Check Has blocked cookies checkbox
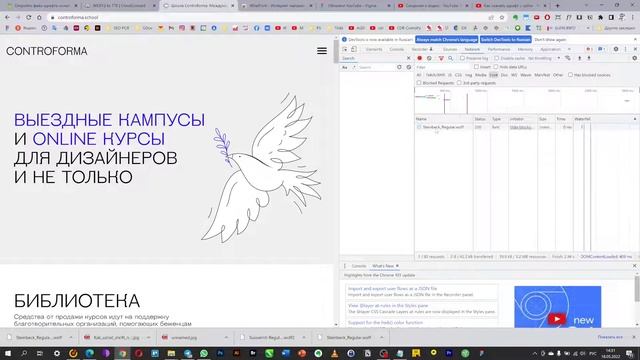Screen dimensions: 640x360 pos(570,75)
